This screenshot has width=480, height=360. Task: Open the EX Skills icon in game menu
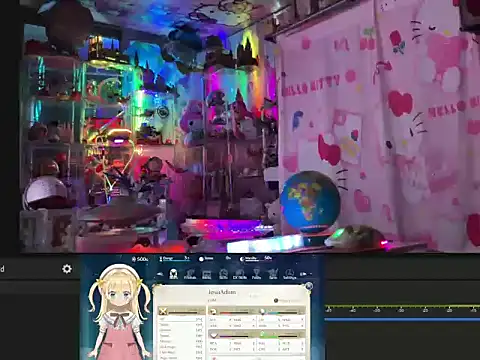coord(240,274)
